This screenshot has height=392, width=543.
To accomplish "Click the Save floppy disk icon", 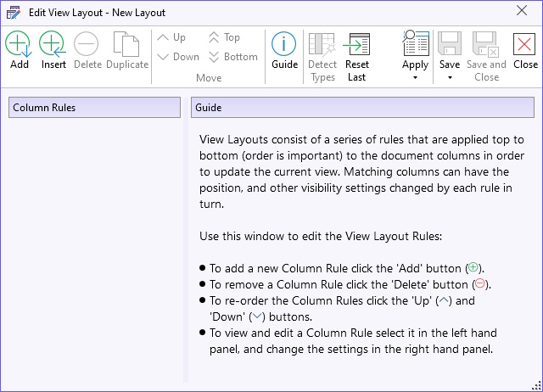I will click(x=450, y=43).
